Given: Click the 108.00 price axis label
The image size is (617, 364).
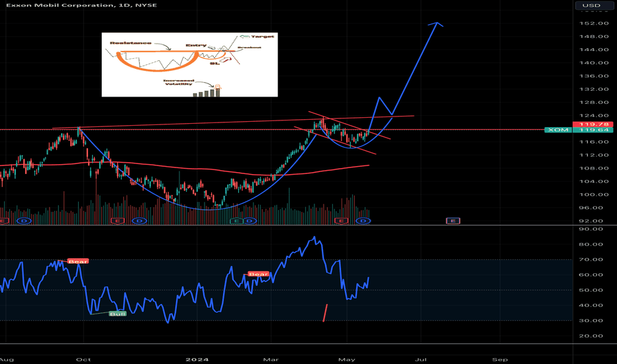Looking at the screenshot, I should pos(594,168).
